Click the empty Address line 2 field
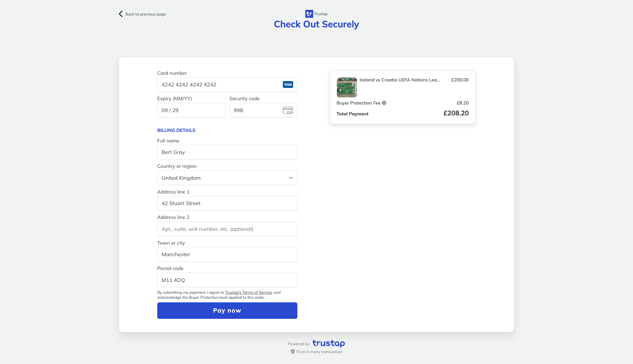The height and width of the screenshot is (364, 633). 227,229
